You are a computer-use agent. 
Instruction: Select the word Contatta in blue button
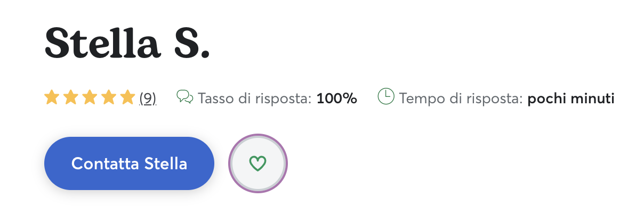[x=106, y=163]
